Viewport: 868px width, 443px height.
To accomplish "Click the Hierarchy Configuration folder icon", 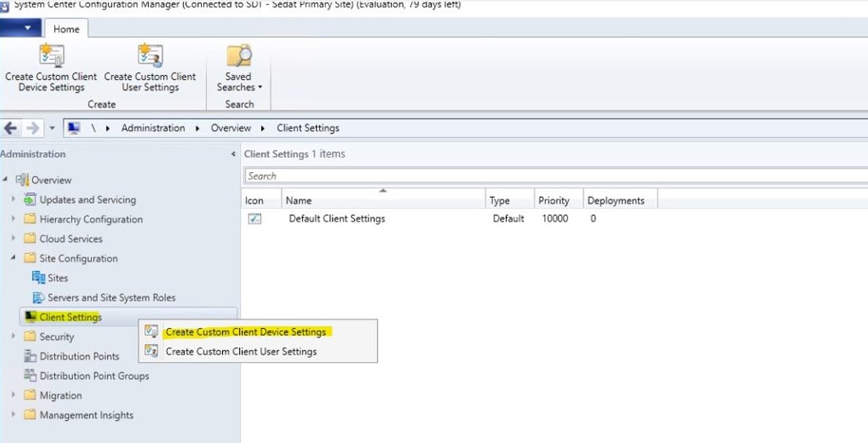I will tap(30, 219).
